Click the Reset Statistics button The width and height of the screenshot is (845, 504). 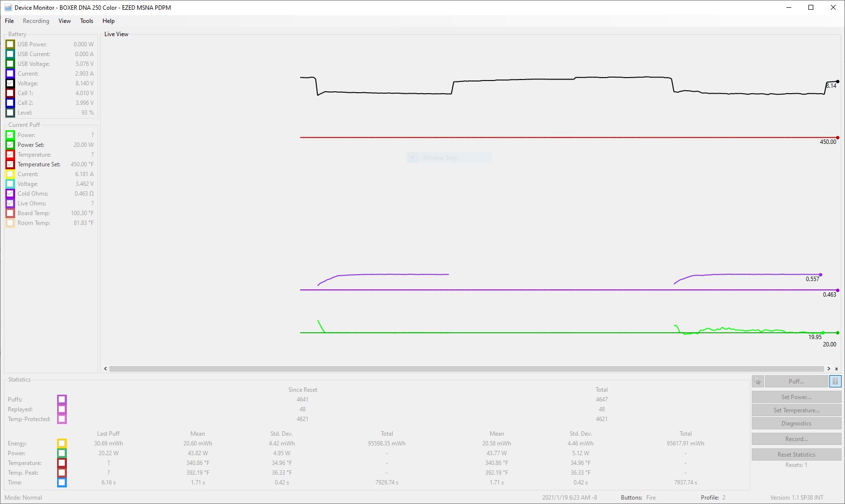(796, 455)
